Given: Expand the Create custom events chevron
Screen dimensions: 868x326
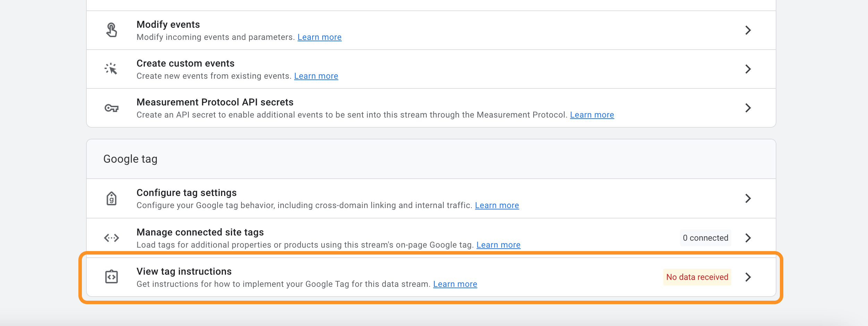Looking at the screenshot, I should point(748,69).
